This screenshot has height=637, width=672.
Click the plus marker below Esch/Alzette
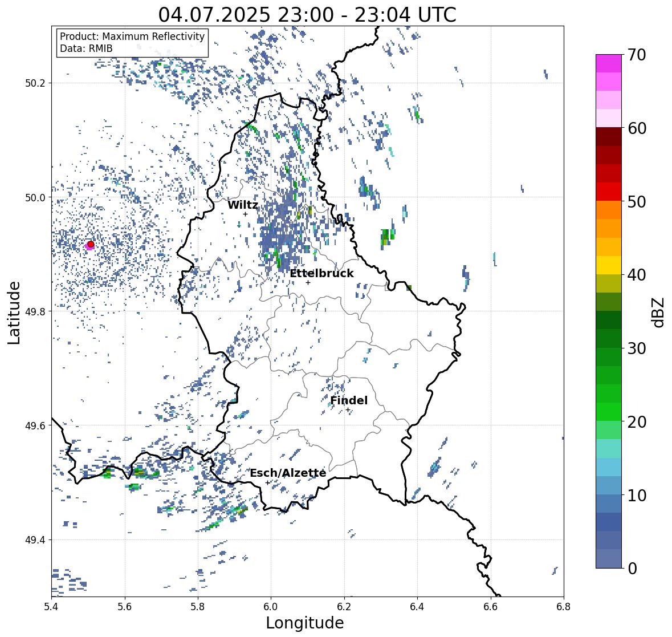tap(267, 482)
